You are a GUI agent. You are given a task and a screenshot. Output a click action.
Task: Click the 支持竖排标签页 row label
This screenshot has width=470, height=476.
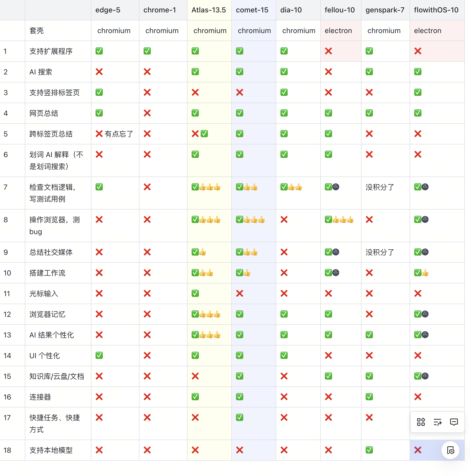pyautogui.click(x=55, y=93)
